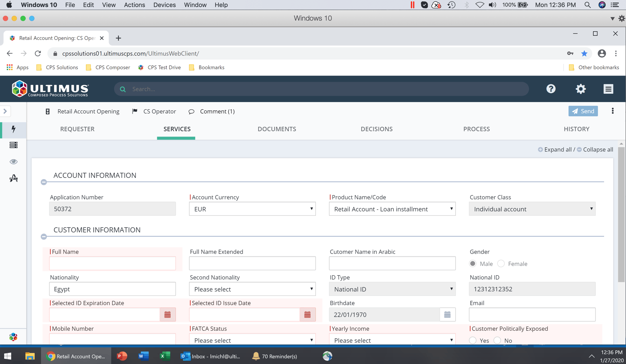
Task: Open the eye preview icon in left sidebar
Action: point(13,161)
